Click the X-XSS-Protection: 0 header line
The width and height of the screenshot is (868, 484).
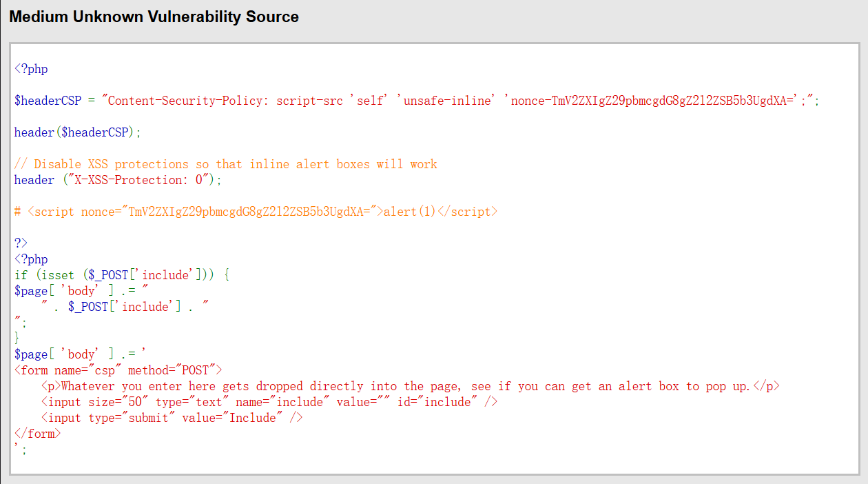[x=118, y=180]
